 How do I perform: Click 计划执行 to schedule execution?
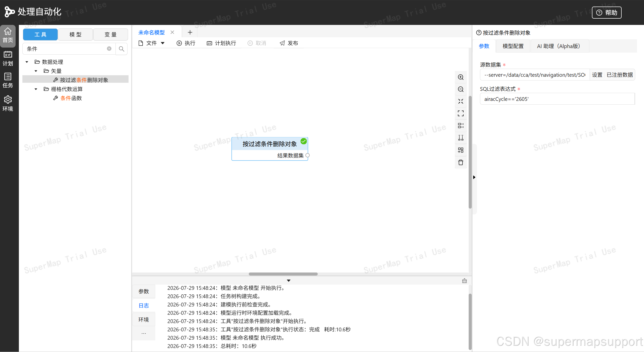click(x=221, y=43)
